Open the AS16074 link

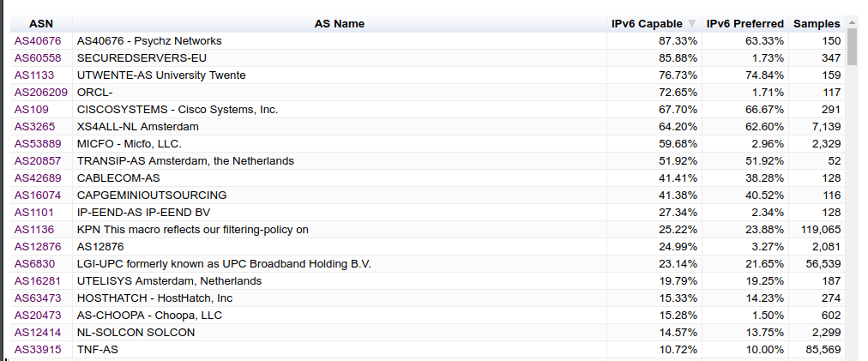(x=38, y=196)
